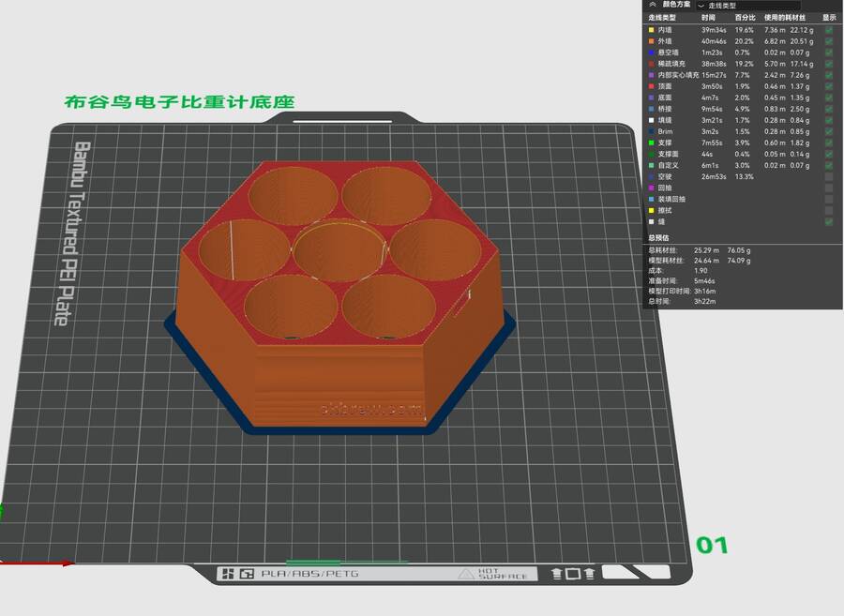Click the 显示 column header
Screen dimensions: 844x616
coord(829,18)
